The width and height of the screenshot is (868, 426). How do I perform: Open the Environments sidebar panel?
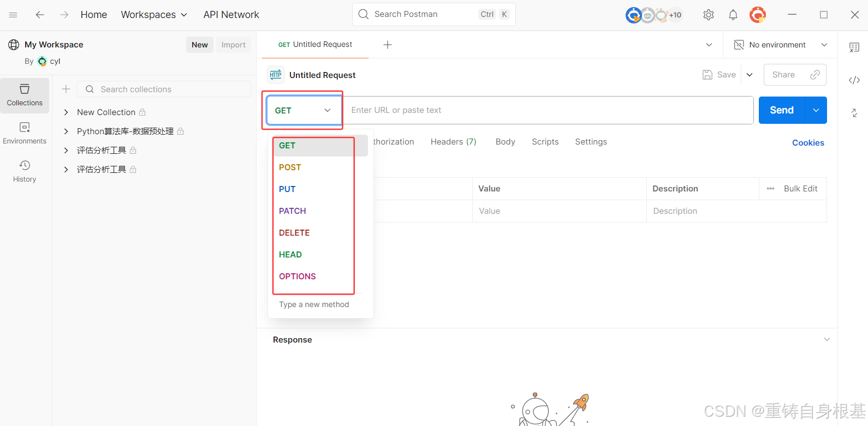25,133
